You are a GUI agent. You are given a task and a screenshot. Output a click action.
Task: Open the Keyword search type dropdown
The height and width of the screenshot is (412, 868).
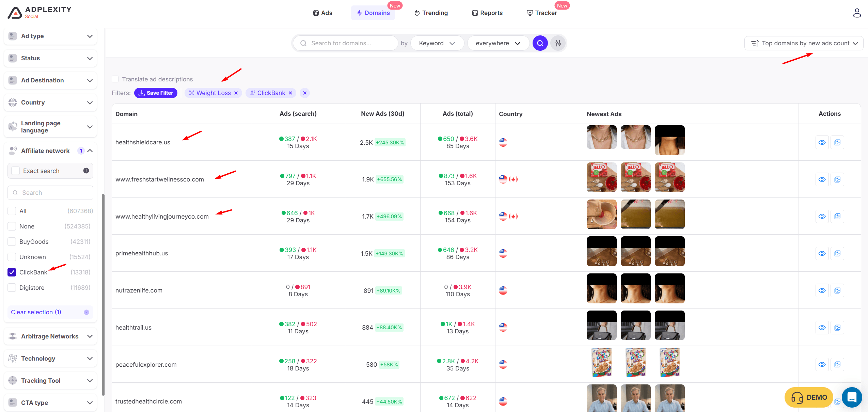pos(437,43)
